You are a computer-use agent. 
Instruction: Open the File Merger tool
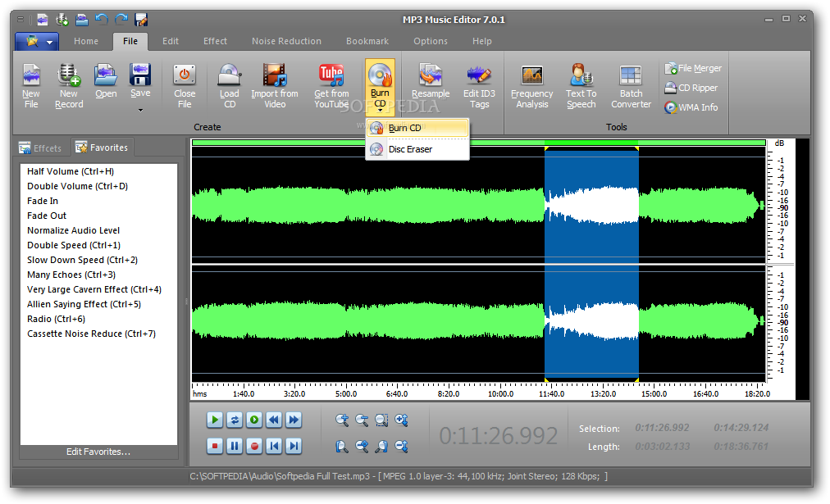(x=693, y=68)
